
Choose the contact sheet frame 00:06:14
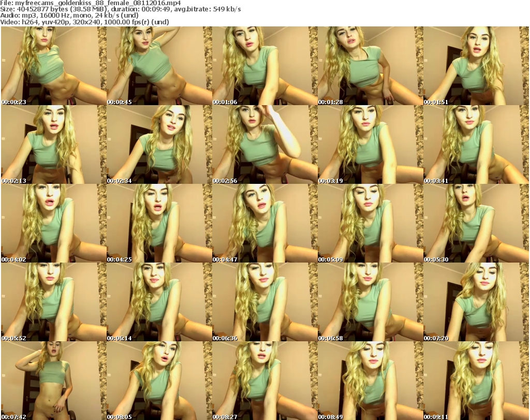159,302
